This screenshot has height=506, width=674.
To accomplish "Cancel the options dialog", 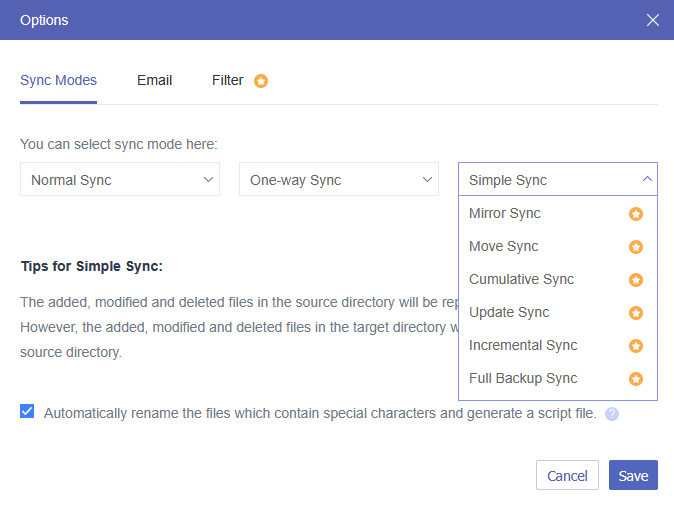I will 567,476.
